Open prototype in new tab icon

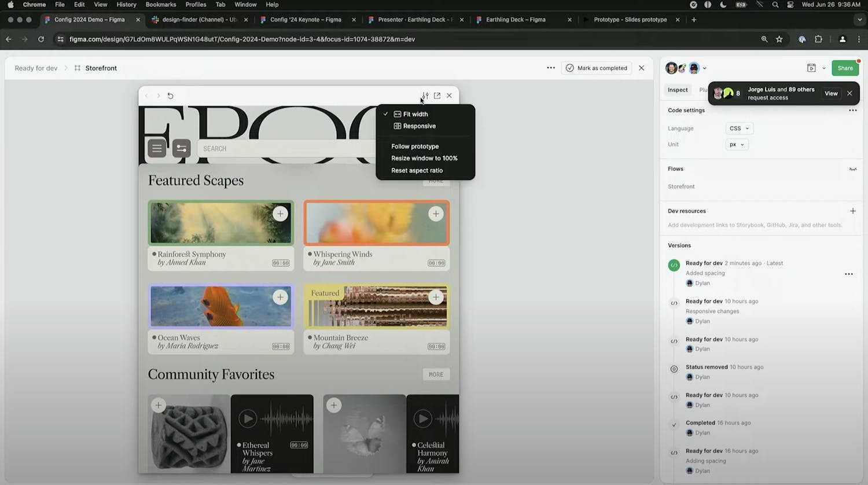click(x=437, y=95)
